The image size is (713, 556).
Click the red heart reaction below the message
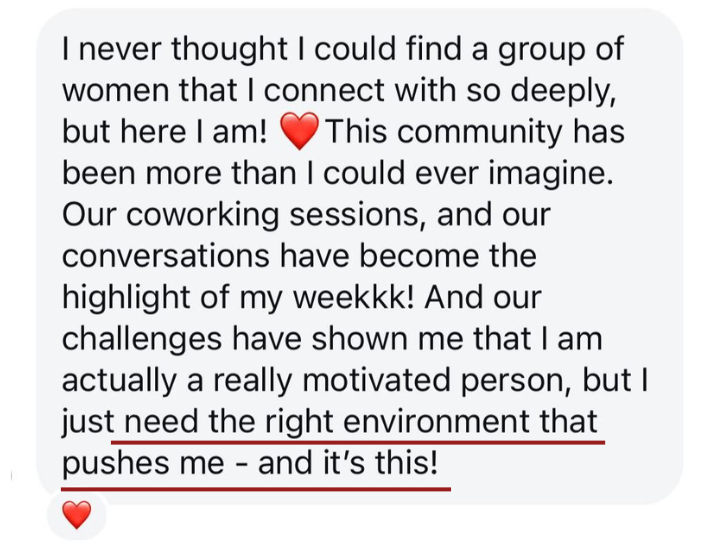coord(77,516)
